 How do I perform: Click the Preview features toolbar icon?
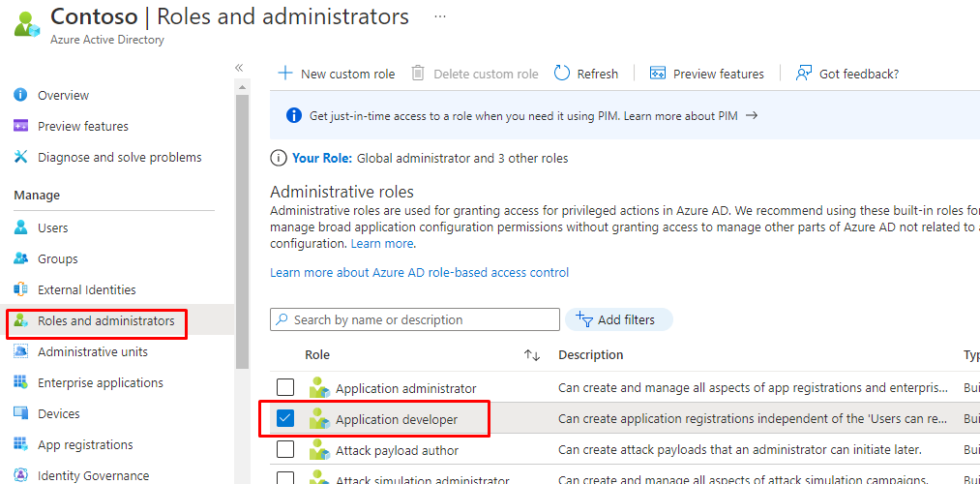pos(658,74)
